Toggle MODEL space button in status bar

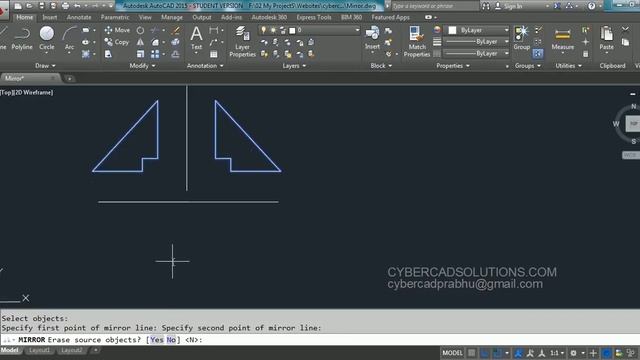(452, 353)
